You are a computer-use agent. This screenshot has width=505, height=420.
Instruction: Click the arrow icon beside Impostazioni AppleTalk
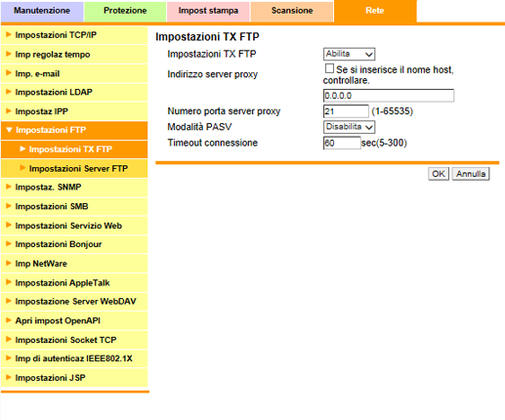9,282
